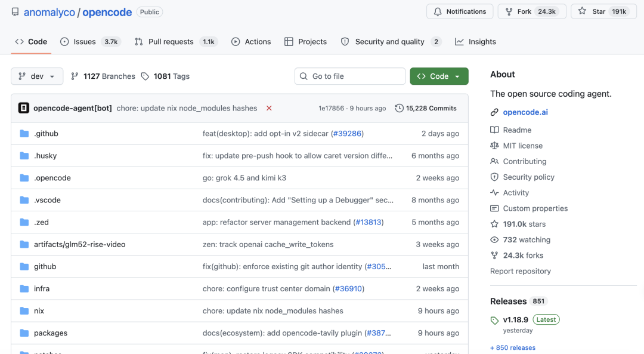Click the eye icon beside 732 watching
This screenshot has width=644, height=354.
(x=494, y=240)
